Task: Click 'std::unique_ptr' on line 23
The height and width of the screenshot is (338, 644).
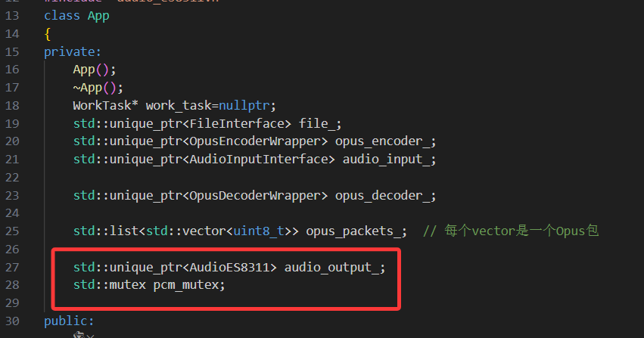Action: [127, 196]
